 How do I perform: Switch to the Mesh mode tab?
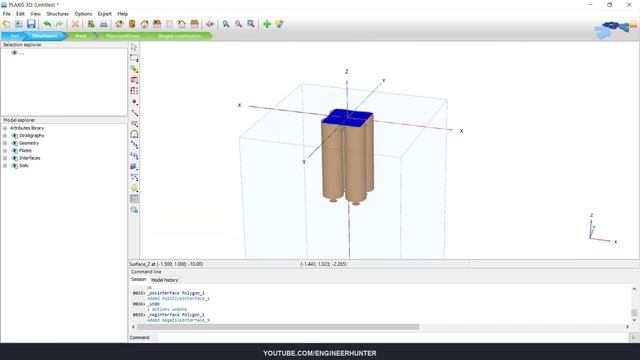[x=81, y=36]
